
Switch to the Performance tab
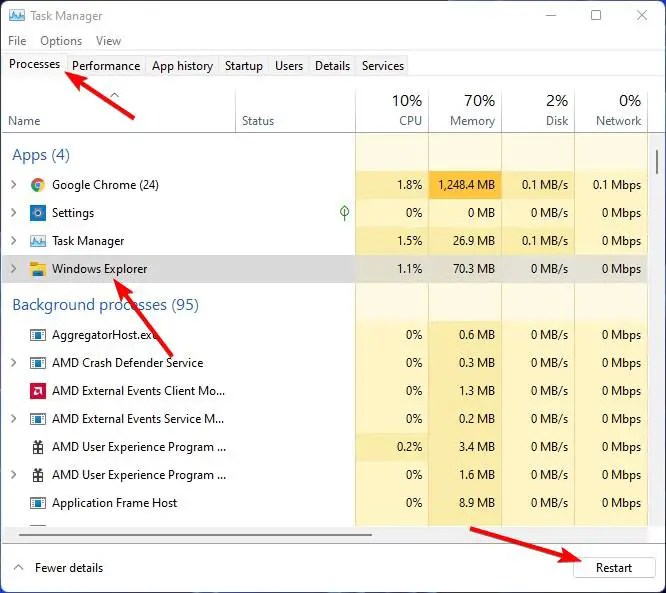coord(106,66)
